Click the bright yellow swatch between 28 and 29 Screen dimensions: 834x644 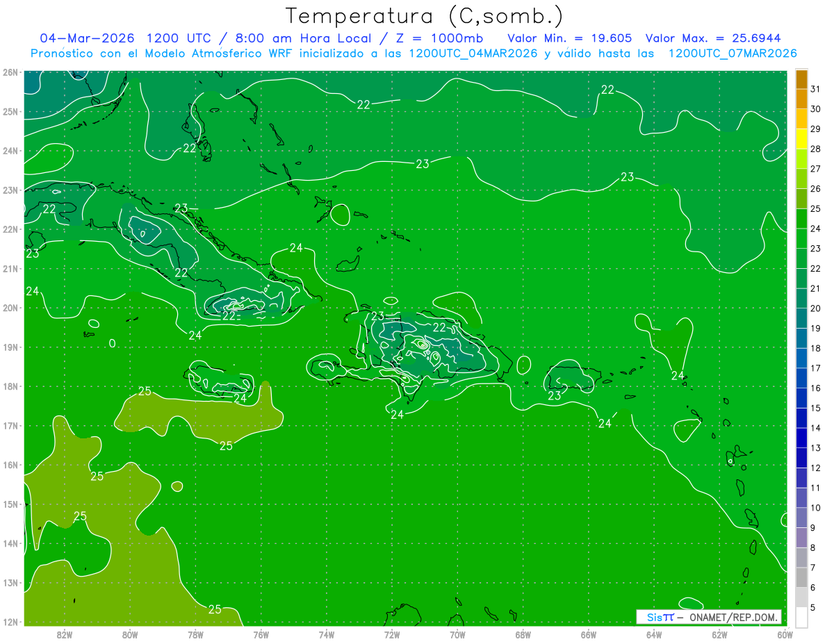801,139
